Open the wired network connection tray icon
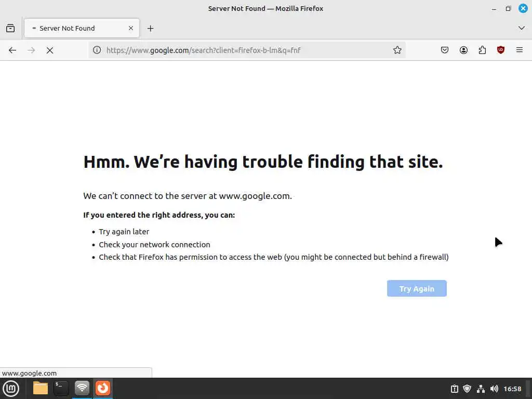 click(x=481, y=389)
